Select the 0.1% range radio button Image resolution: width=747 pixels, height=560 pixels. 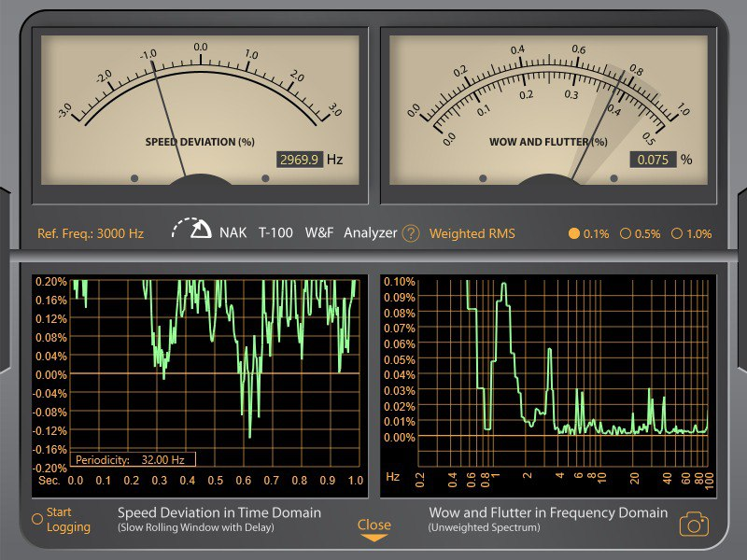[x=574, y=233]
